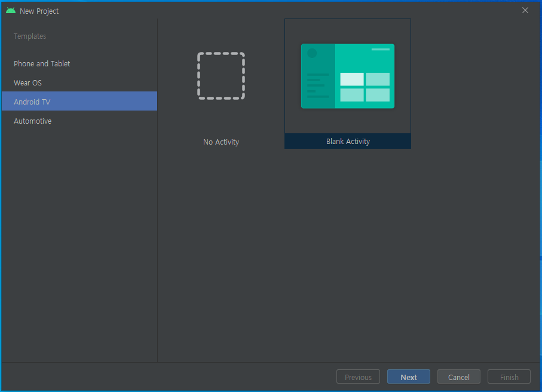The width and height of the screenshot is (542, 392).
Task: Click the Next button
Action: pos(409,377)
